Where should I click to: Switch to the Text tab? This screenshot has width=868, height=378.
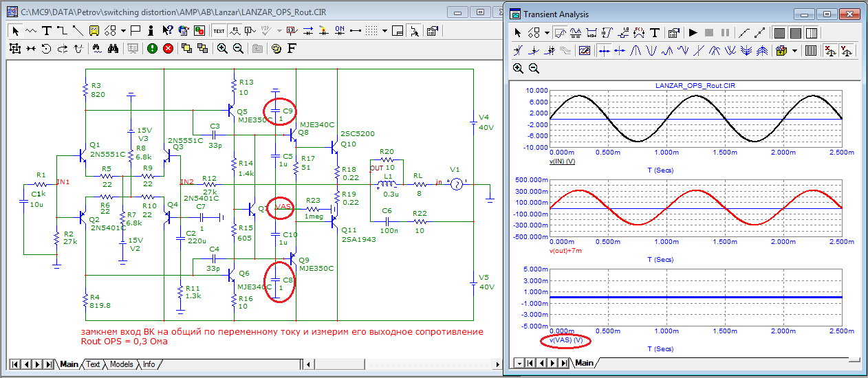click(x=93, y=364)
